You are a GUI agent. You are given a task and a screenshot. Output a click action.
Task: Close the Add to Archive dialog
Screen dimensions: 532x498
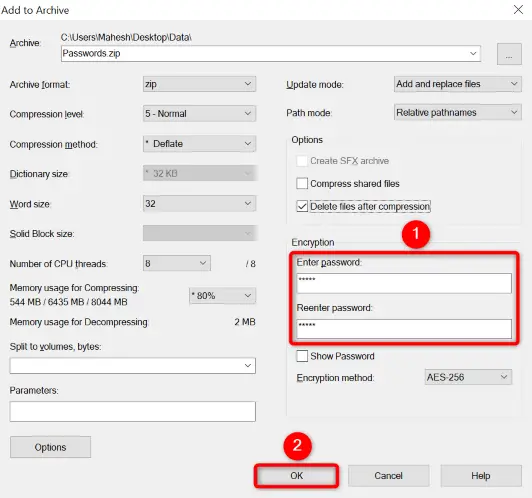[x=518, y=9]
